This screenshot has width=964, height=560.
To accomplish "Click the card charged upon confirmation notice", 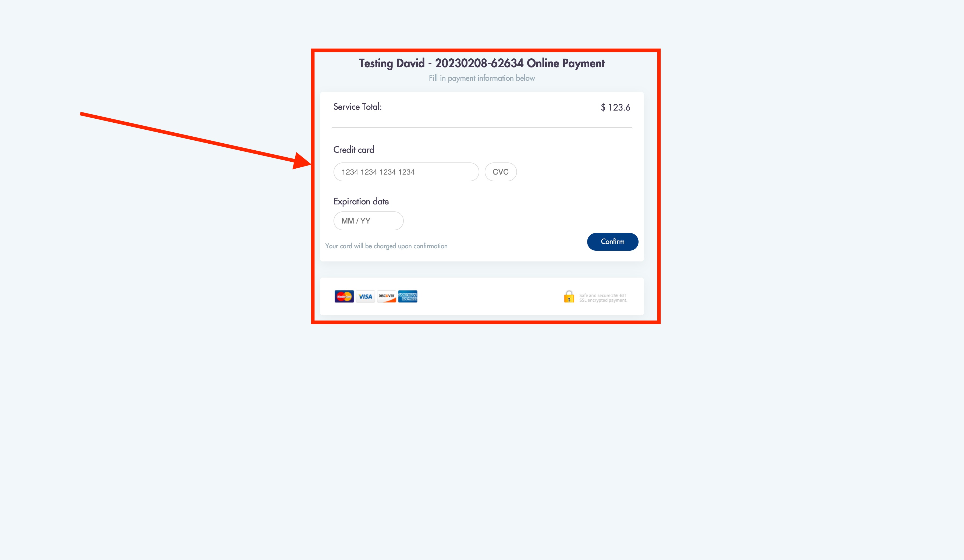I will pyautogui.click(x=386, y=246).
